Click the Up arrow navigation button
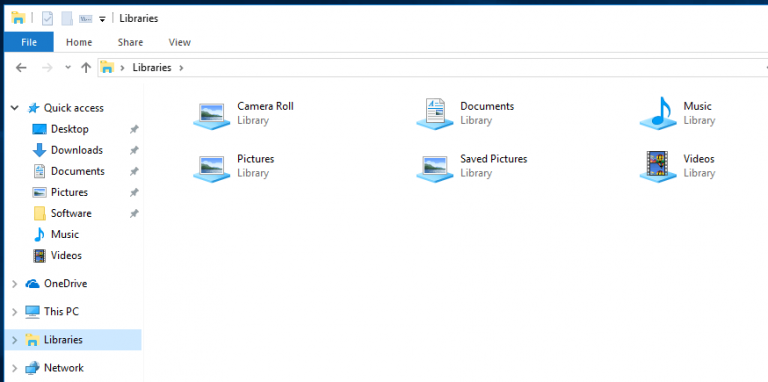The width and height of the screenshot is (768, 382). tap(86, 68)
